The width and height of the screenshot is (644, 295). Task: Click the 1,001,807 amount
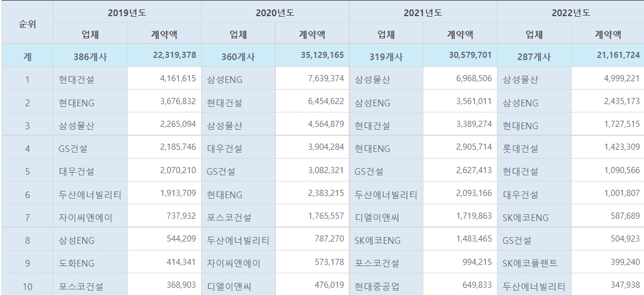[608, 193]
